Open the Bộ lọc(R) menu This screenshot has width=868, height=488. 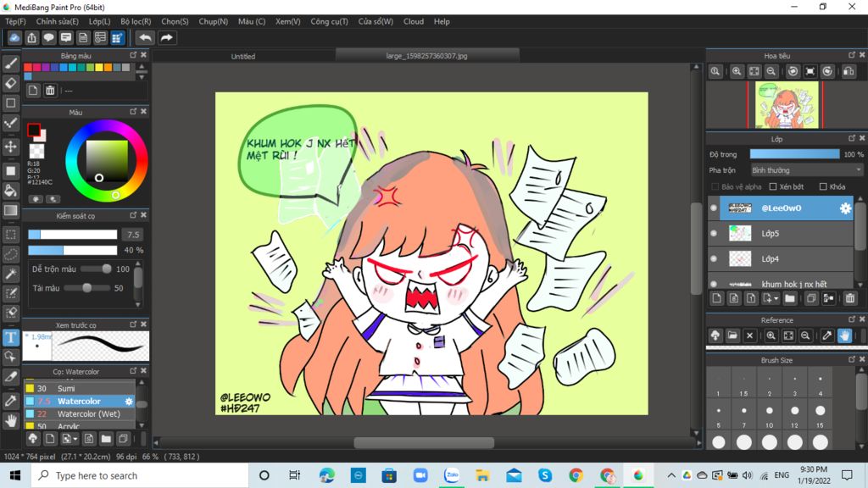[x=136, y=21]
